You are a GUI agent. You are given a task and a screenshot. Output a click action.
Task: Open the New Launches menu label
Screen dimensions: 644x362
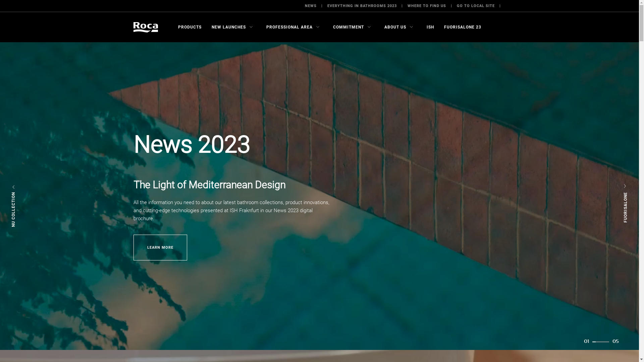229,27
